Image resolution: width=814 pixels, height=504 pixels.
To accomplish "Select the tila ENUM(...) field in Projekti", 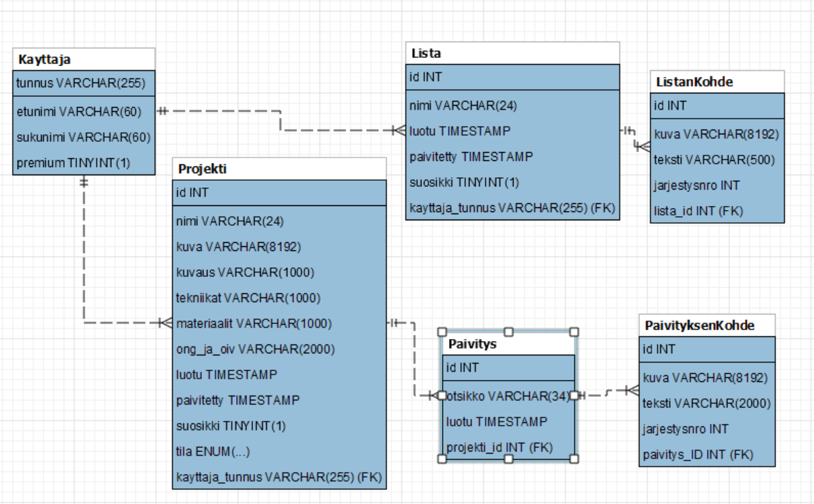I will click(211, 451).
